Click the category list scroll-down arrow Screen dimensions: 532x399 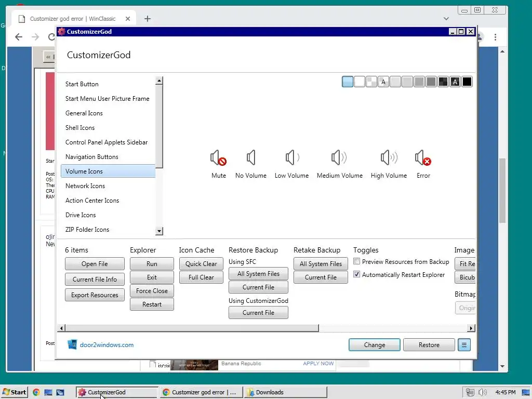tap(159, 231)
